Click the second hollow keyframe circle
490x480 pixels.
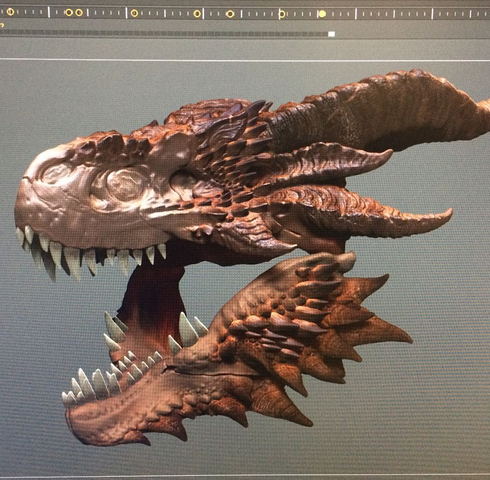point(69,13)
